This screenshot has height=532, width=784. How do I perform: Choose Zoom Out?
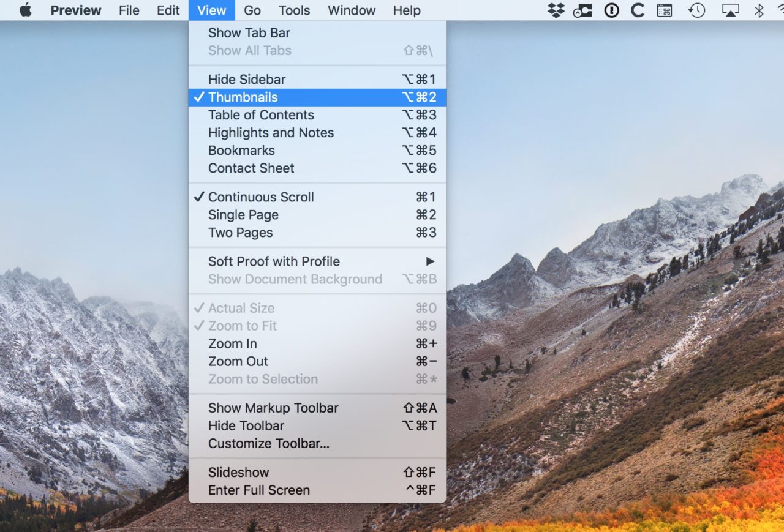coord(317,361)
